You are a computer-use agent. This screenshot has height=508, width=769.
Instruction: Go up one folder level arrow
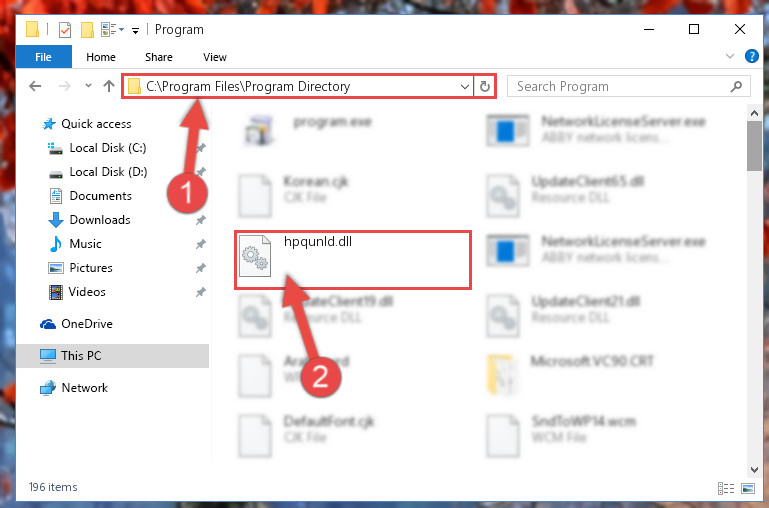click(x=109, y=86)
